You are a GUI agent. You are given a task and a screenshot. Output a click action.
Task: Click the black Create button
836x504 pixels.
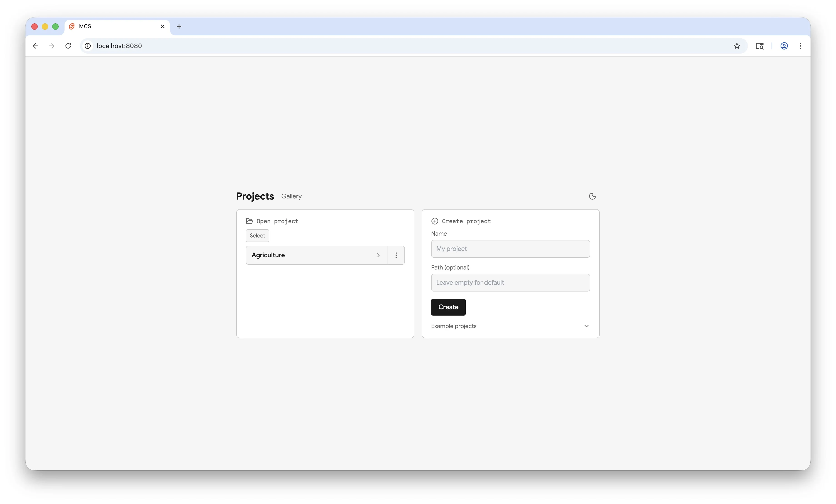[x=448, y=307]
